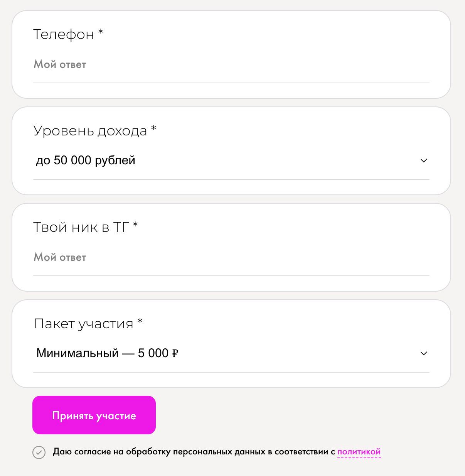Click the 'Мой ответ' placeholder under Телефон

pos(60,64)
